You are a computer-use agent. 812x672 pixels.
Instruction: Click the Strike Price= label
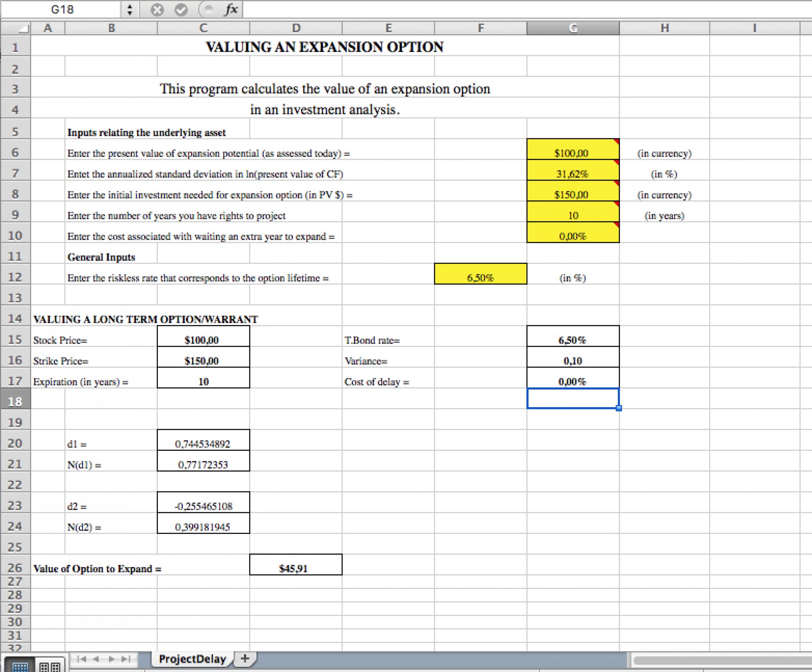pyautogui.click(x=61, y=361)
